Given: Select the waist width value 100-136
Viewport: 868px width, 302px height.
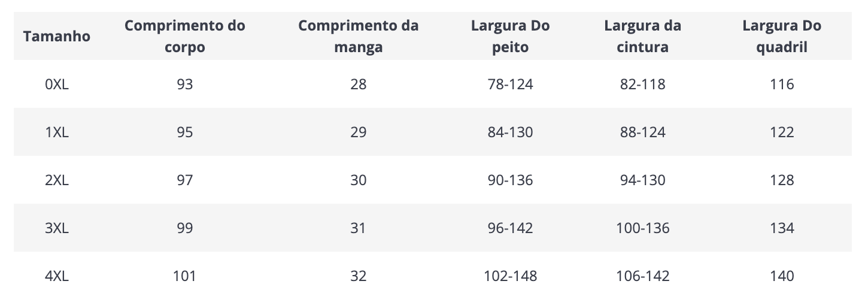Looking at the screenshot, I should [643, 228].
